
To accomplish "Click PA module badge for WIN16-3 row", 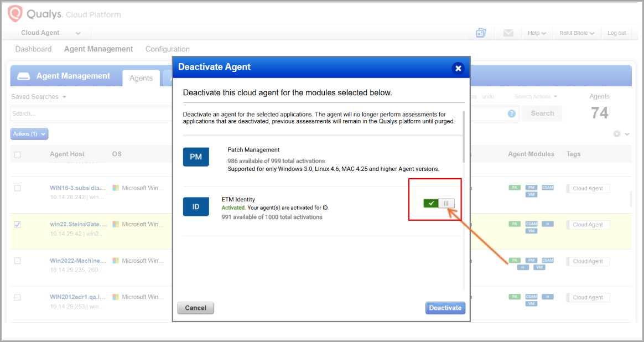I will (x=514, y=188).
